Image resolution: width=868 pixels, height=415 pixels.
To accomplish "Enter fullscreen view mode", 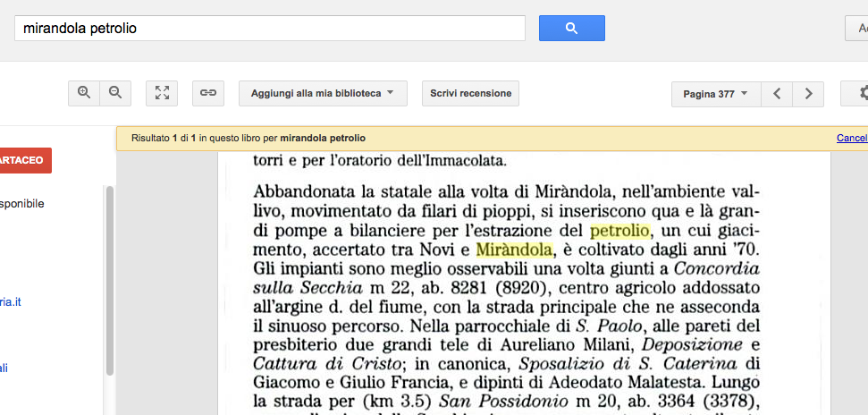I will click(x=162, y=93).
